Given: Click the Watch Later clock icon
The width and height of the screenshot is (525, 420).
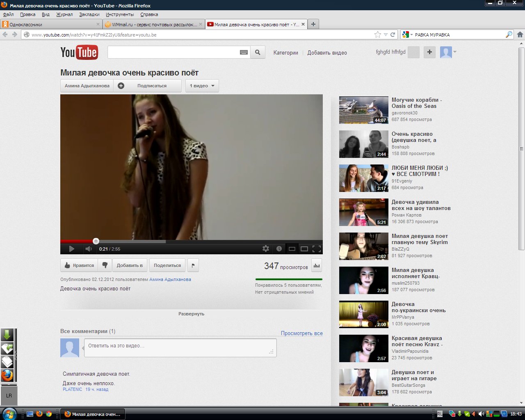Looking at the screenshot, I should click(279, 249).
